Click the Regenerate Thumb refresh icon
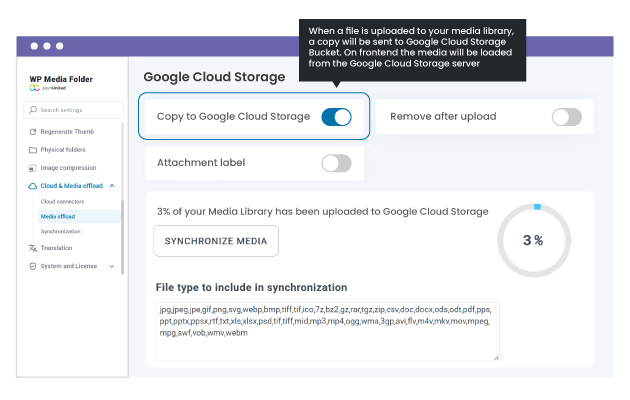Viewport: 630px width, 400px height. (x=33, y=132)
